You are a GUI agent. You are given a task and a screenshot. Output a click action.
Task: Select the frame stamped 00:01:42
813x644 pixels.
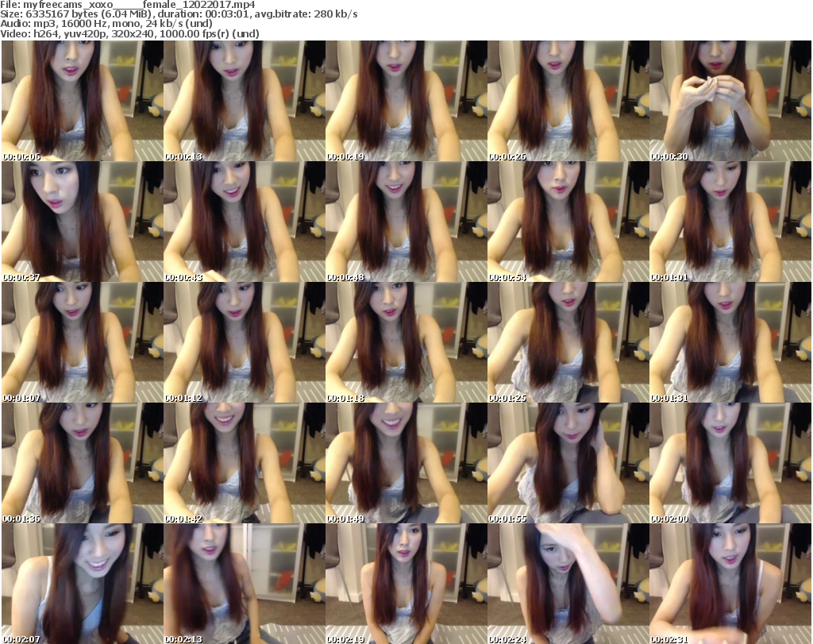[x=245, y=463]
